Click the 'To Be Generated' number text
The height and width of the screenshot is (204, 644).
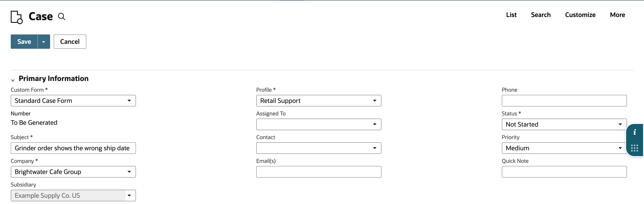pyautogui.click(x=34, y=123)
